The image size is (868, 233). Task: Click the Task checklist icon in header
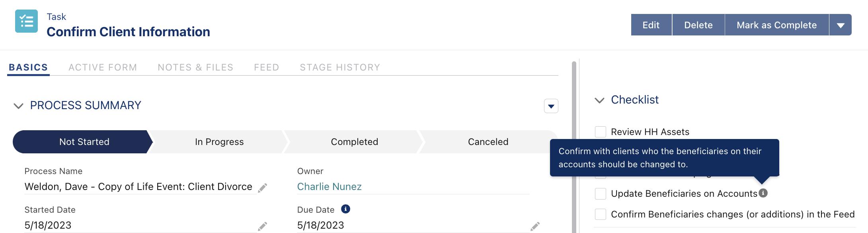tap(27, 21)
